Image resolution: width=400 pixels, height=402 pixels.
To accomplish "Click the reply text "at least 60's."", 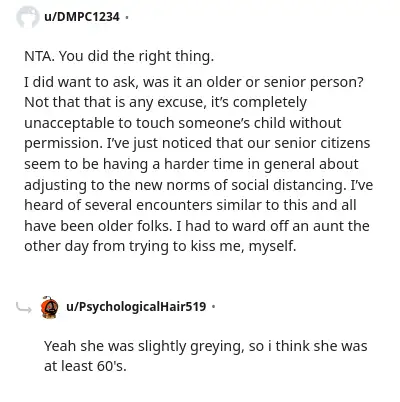I will (x=85, y=366).
